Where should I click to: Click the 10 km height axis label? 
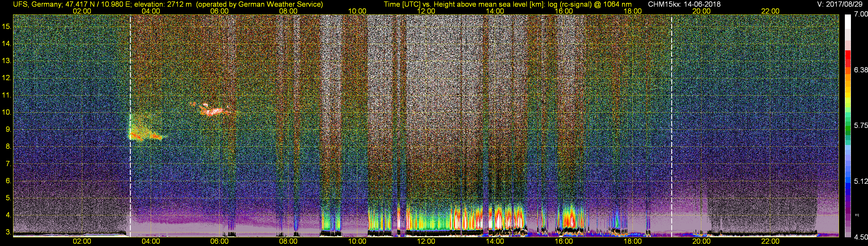(x=7, y=112)
